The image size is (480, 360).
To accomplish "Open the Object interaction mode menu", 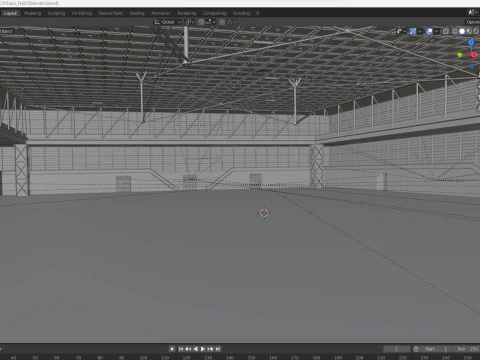I will pyautogui.click(x=7, y=31).
